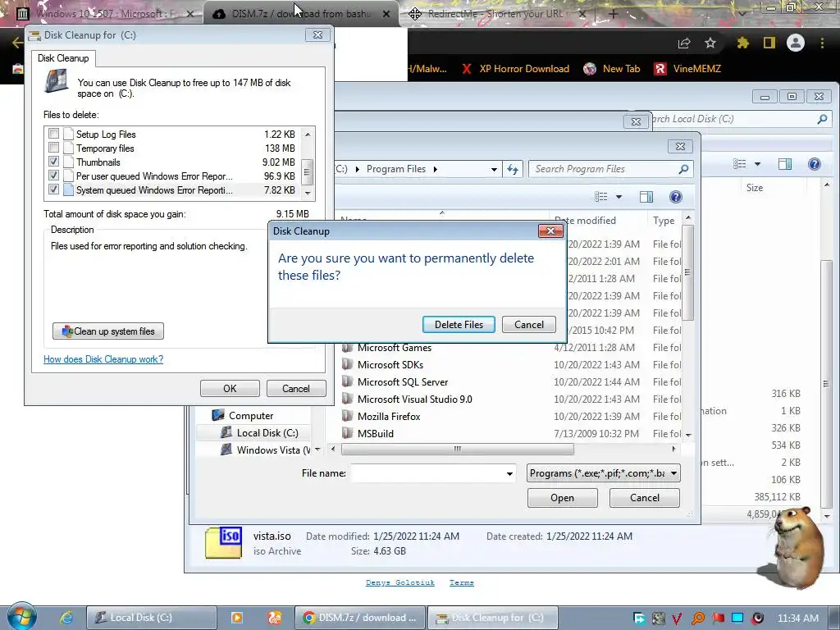840x630 pixels.
Task: Click Clean up system files button
Action: click(x=108, y=331)
